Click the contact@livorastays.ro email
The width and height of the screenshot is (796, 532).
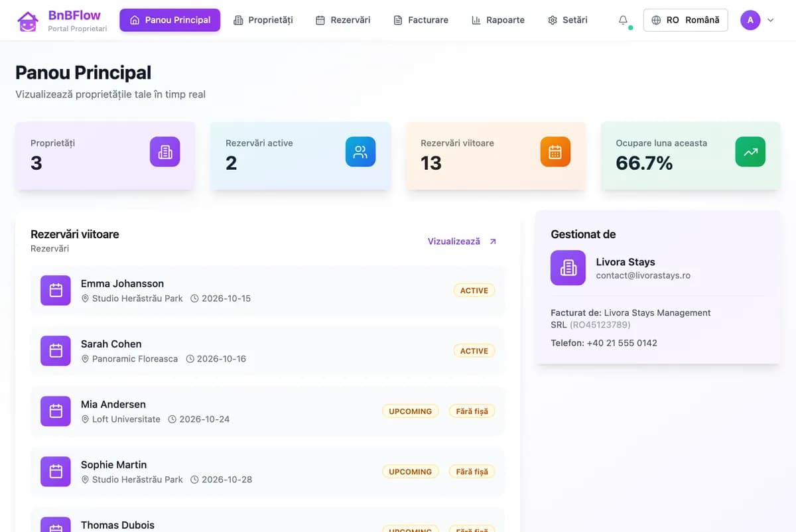[x=643, y=275]
